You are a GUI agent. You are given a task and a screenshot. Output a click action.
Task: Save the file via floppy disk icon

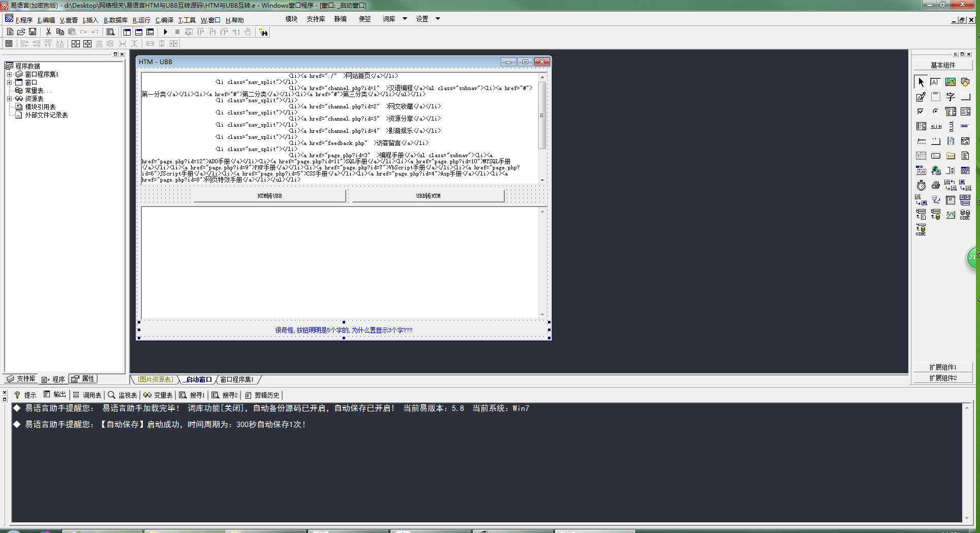33,32
